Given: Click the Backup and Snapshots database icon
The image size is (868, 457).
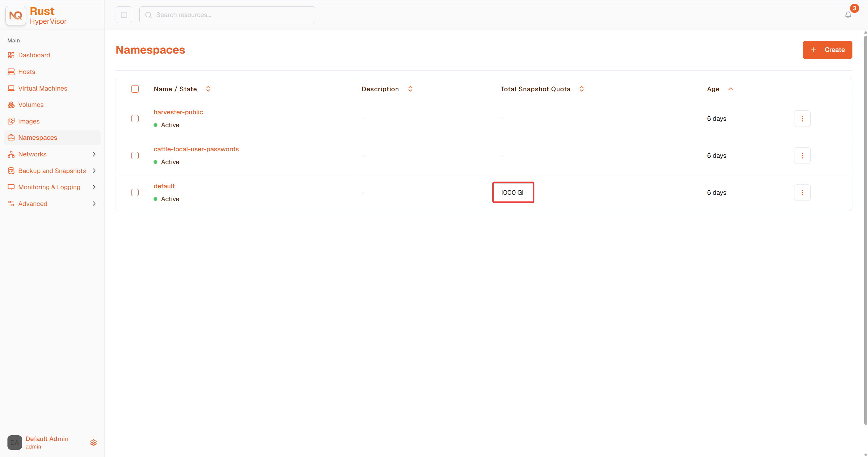Looking at the screenshot, I should 11,171.
